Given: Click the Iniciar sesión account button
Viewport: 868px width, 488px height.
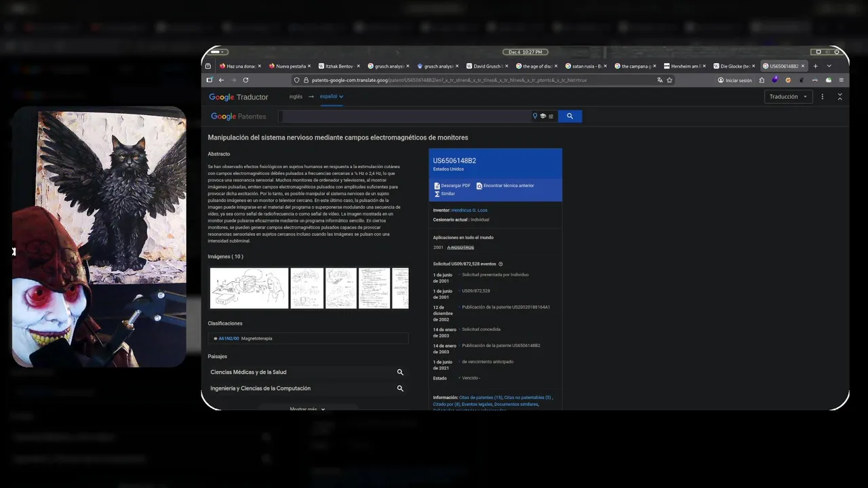Looking at the screenshot, I should click(735, 80).
